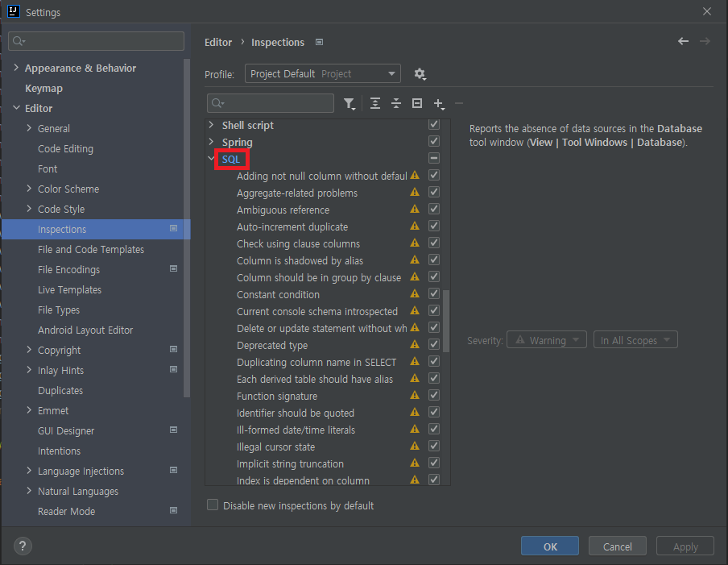Click the settings tree vertical scrollbar
This screenshot has height=565, width=728.
click(187, 227)
